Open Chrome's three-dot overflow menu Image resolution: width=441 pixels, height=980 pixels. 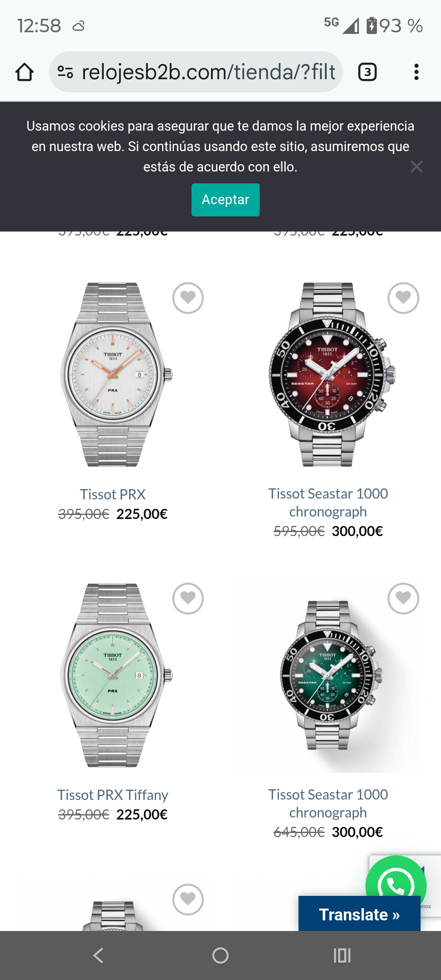pos(416,72)
